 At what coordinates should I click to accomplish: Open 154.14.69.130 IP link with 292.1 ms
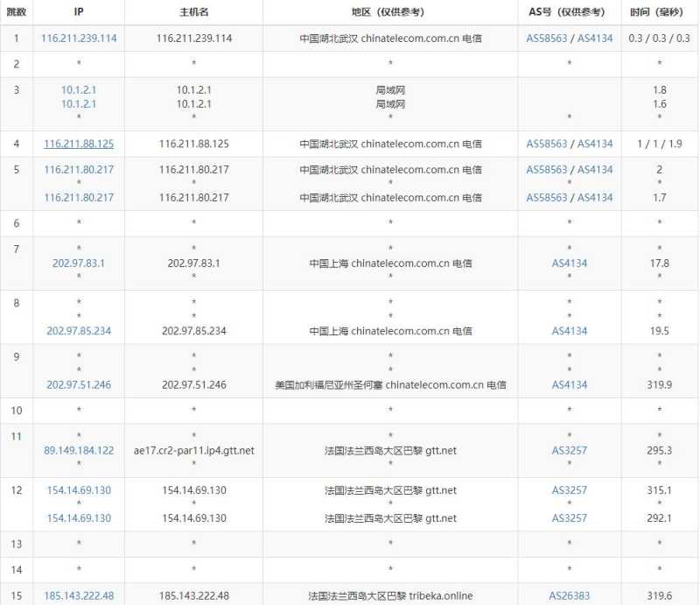coord(79,517)
